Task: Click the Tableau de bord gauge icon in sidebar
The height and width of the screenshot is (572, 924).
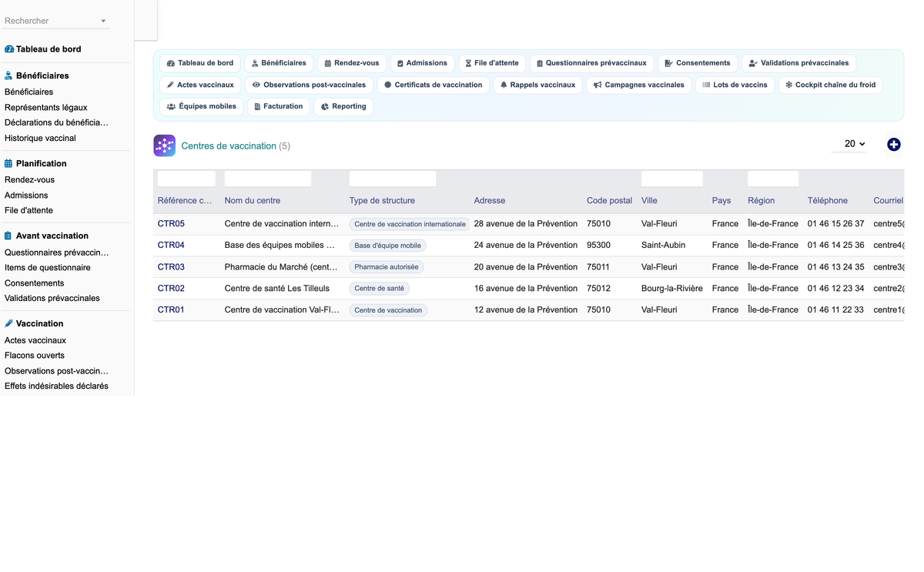Action: 9,49
